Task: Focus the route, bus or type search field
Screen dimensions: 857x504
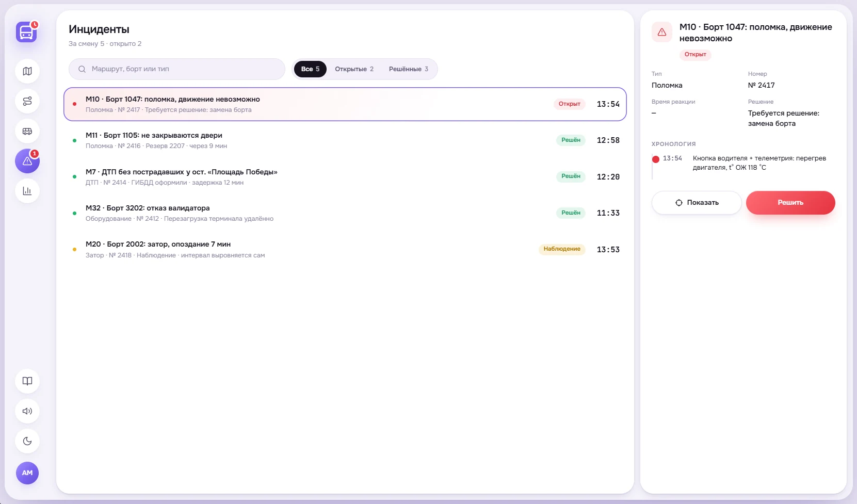Action: (x=177, y=69)
